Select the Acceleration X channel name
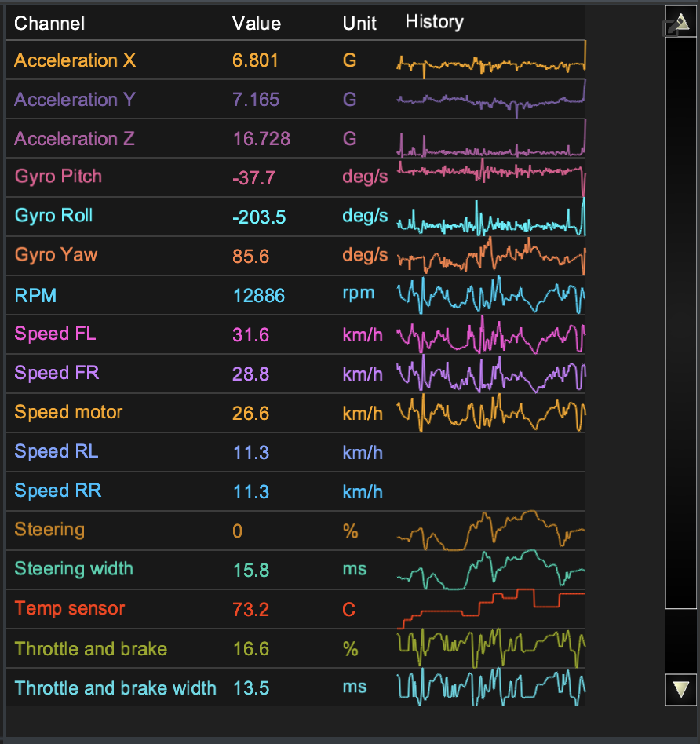700x744 pixels. coord(75,60)
